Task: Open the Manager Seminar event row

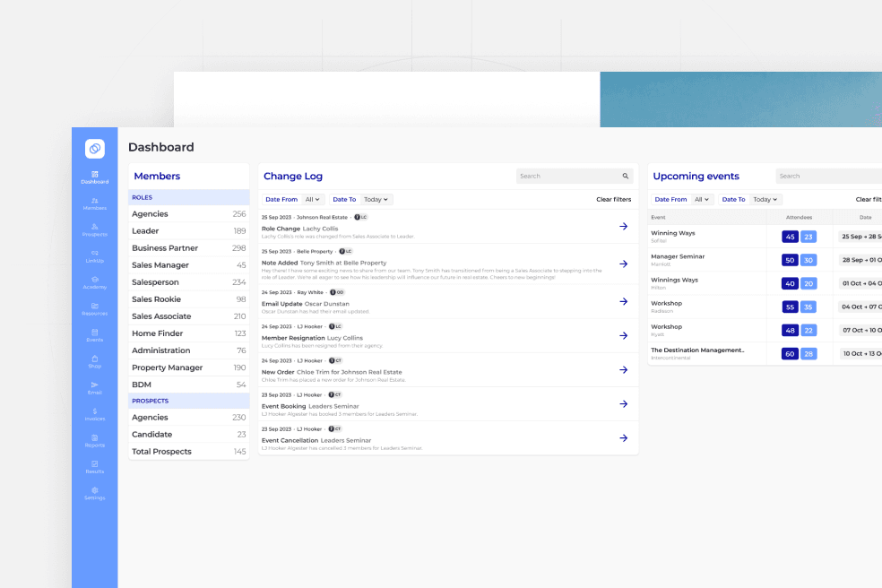Action: pyautogui.click(x=765, y=260)
